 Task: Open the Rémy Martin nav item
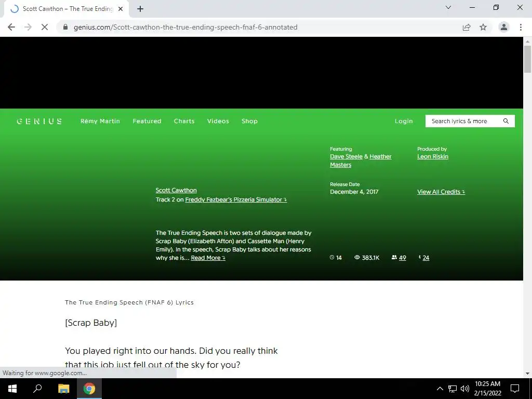point(100,121)
